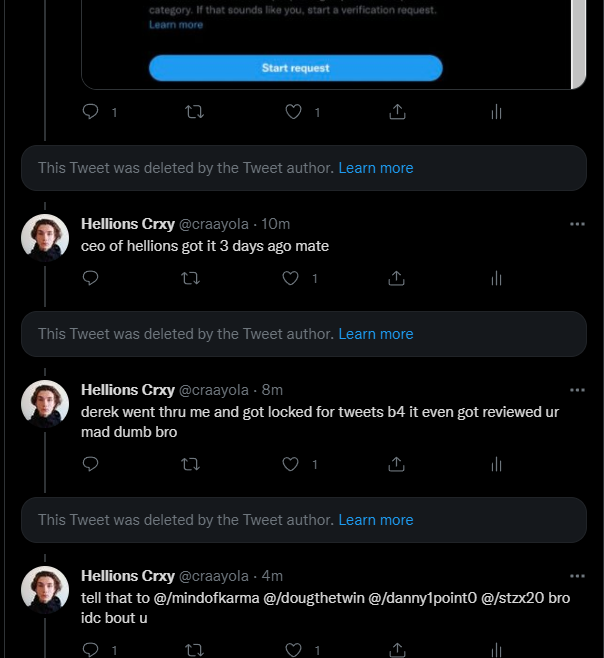Open more options on the 4m tweet
Screen dimensions: 604x658
577,576
